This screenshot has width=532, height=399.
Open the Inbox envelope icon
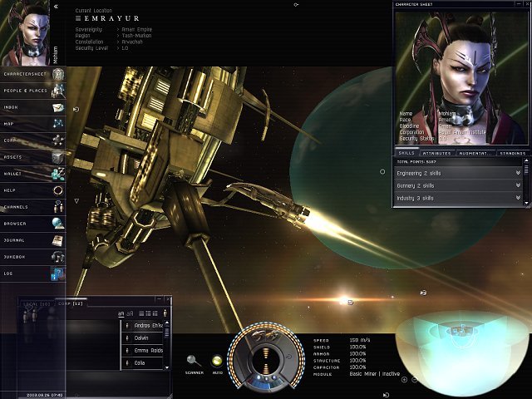coord(58,107)
